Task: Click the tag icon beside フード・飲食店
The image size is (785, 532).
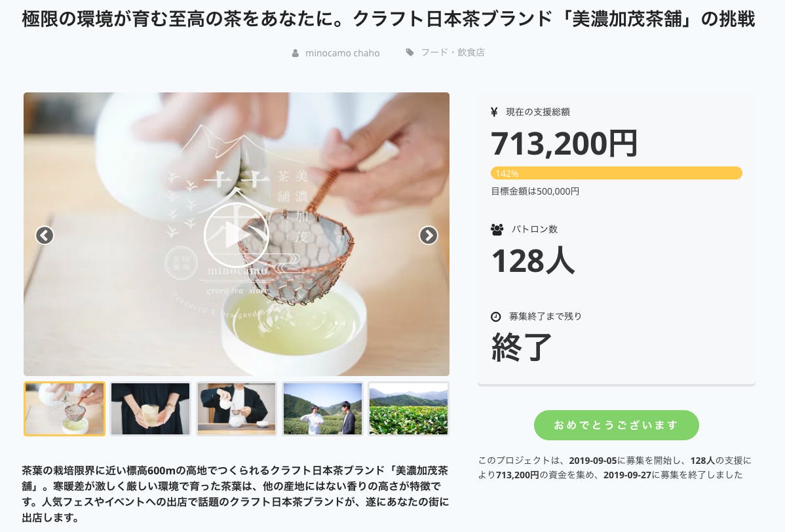Action: point(410,52)
